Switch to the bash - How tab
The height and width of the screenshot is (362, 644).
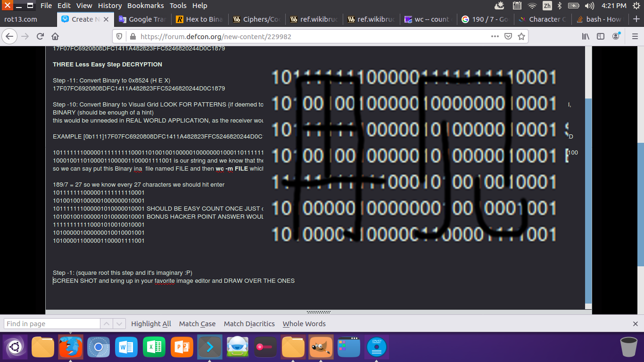[x=599, y=19]
